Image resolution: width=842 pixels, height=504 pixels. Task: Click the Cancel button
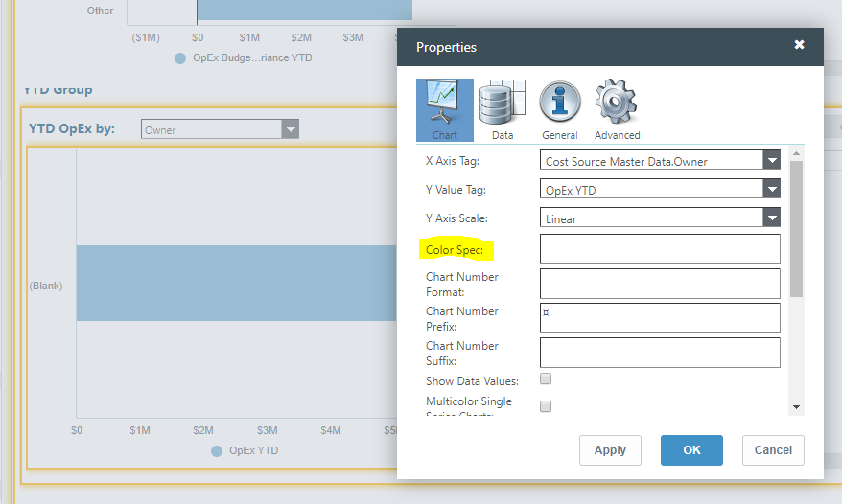click(x=773, y=449)
